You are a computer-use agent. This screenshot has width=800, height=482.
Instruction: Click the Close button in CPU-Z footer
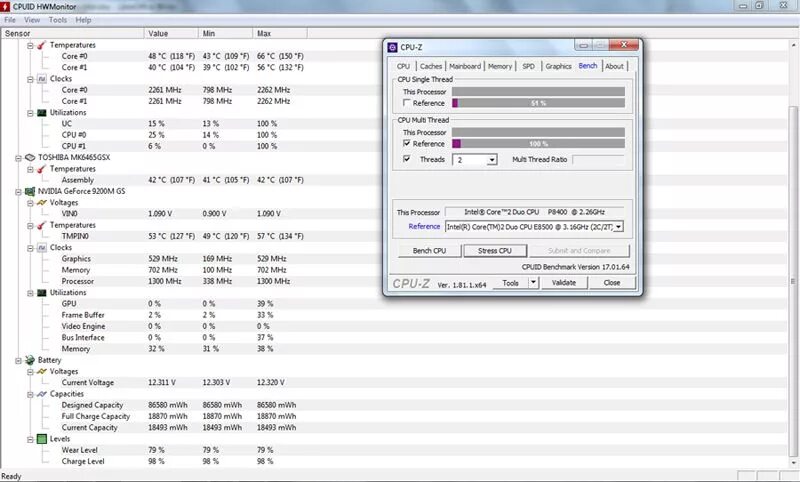(x=612, y=283)
